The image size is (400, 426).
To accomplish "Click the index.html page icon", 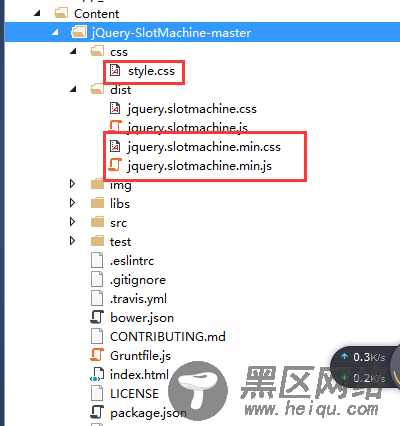I will pyautogui.click(x=97, y=374).
